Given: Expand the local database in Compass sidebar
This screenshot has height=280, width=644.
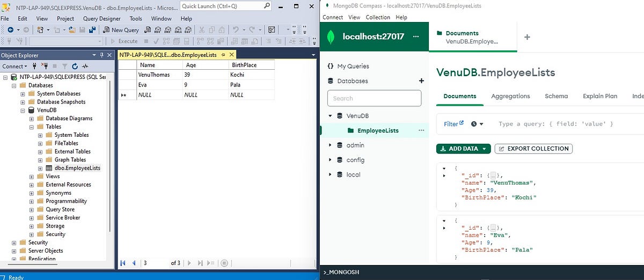Looking at the screenshot, I should [330, 174].
